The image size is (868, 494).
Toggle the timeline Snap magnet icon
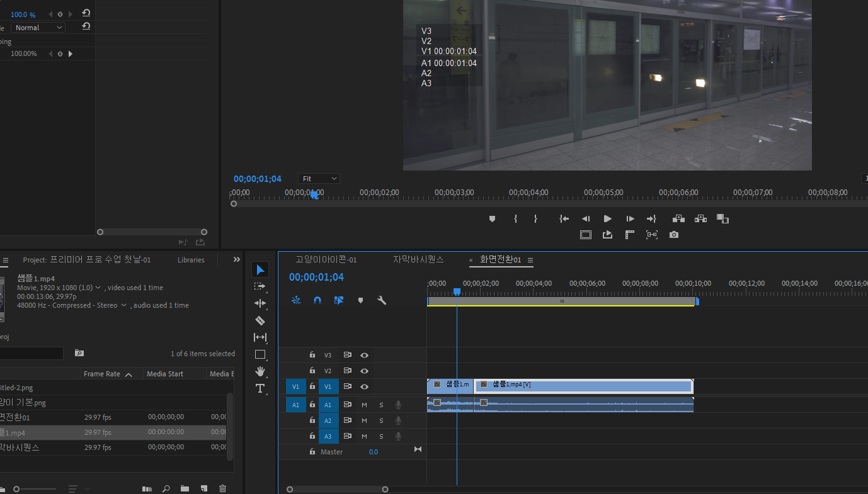(x=317, y=301)
